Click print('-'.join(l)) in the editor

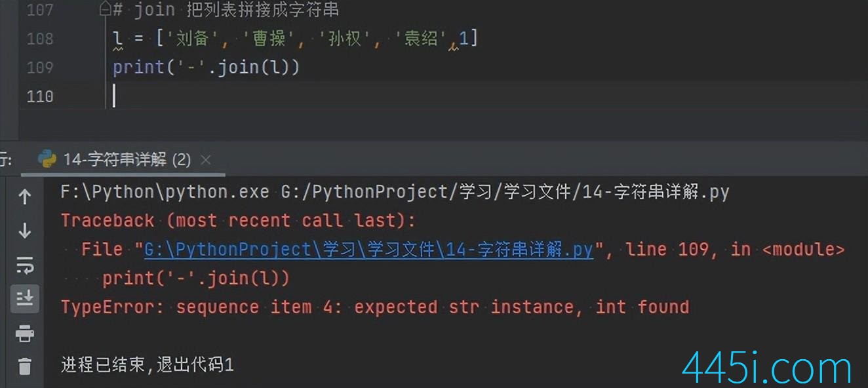206,68
